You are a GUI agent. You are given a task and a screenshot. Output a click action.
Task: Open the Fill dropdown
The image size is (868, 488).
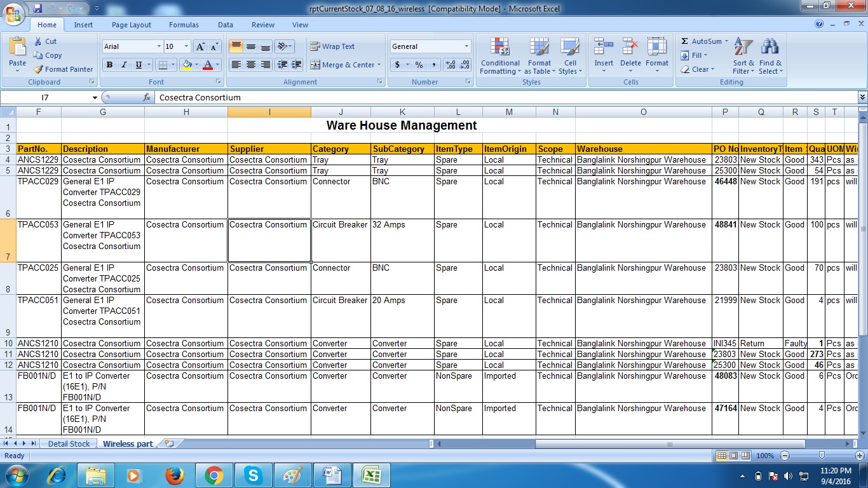coord(694,55)
